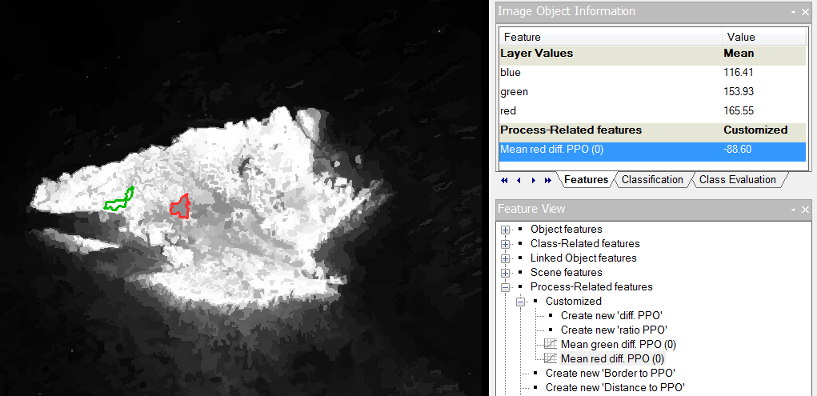
Task: Open the Image Object Information panel menu arrow
Action: pos(794,11)
